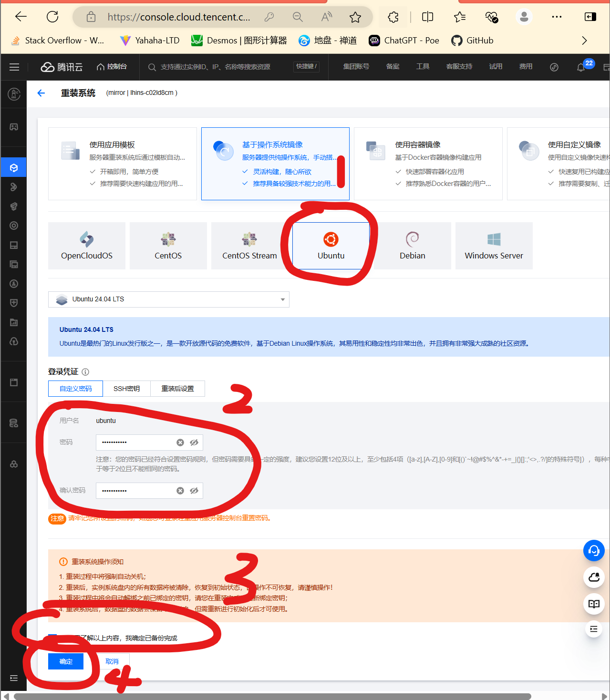Screen dimensions: 610x700
Task: Open the favorites list icon
Action: (x=460, y=17)
